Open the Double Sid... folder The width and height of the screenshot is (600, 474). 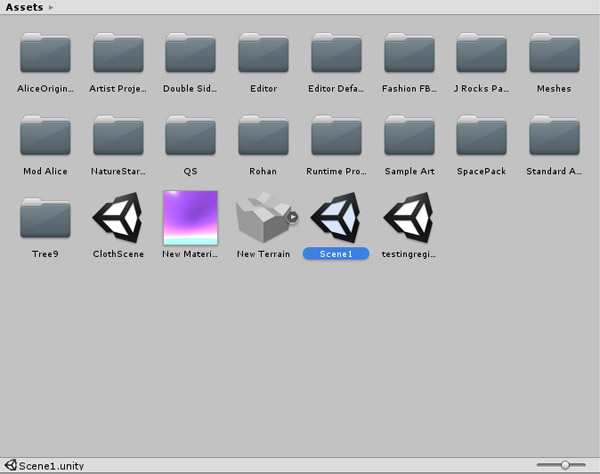click(x=191, y=53)
